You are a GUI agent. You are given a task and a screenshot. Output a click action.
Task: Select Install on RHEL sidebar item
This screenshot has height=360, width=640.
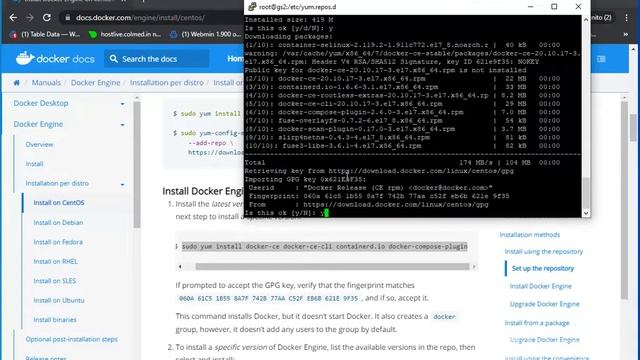(x=55, y=261)
